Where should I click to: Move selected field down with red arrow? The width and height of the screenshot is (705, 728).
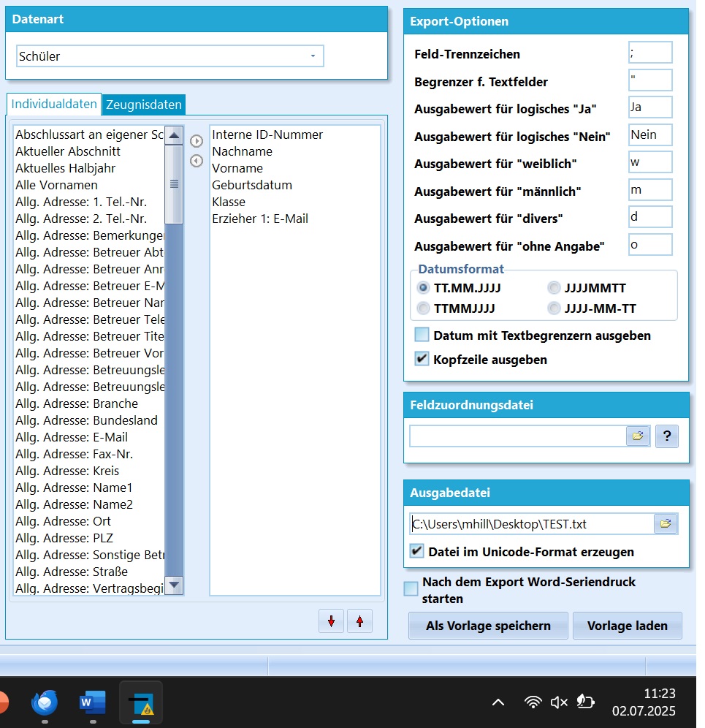(331, 621)
